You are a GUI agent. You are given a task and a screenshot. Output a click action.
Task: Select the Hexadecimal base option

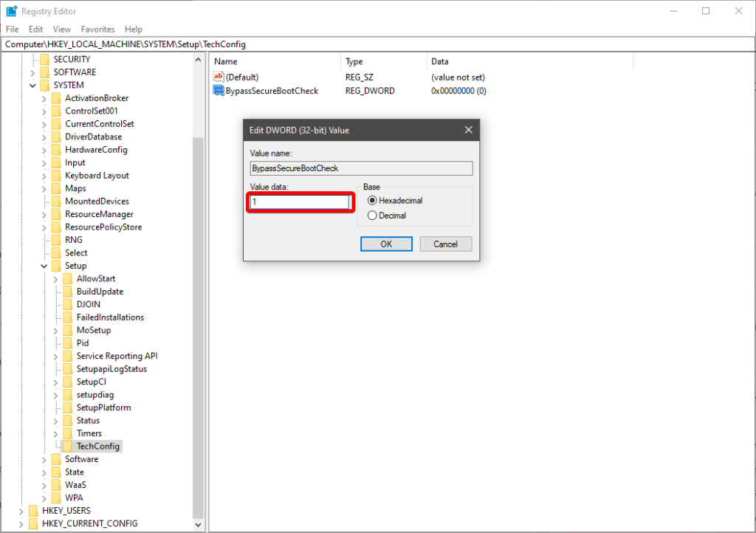372,201
